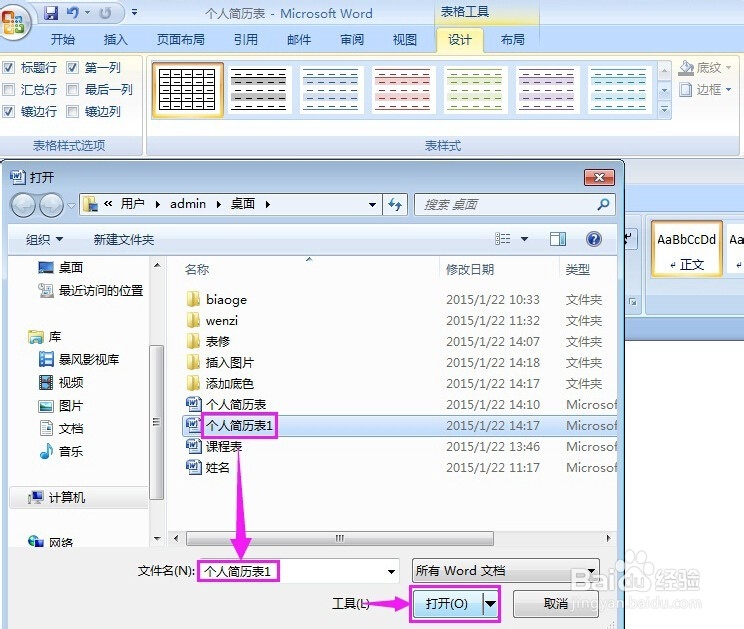Select 视频 library in navigation pane
This screenshot has width=744, height=629.
pos(61,382)
